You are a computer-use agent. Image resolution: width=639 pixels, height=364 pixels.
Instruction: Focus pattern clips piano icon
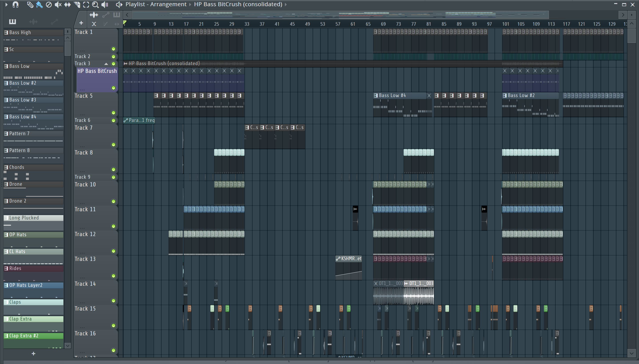click(x=116, y=15)
